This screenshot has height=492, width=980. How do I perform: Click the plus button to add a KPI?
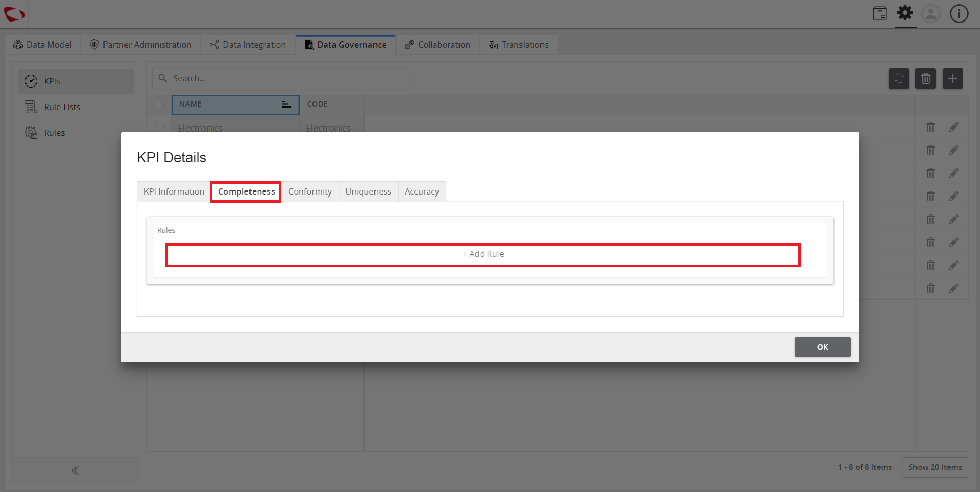click(x=952, y=78)
